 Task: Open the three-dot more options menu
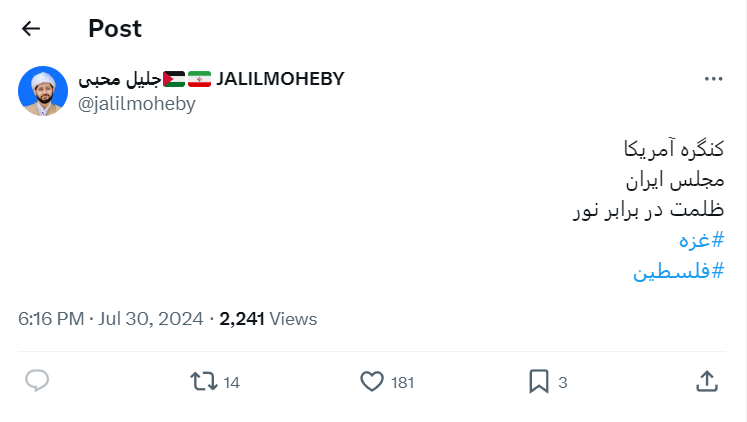[713, 80]
